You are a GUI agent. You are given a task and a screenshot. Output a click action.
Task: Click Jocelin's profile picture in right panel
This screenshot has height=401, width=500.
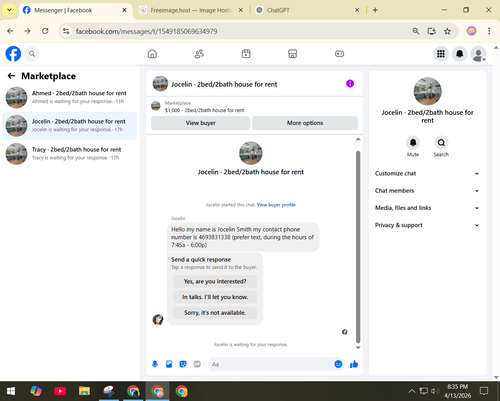(x=427, y=91)
